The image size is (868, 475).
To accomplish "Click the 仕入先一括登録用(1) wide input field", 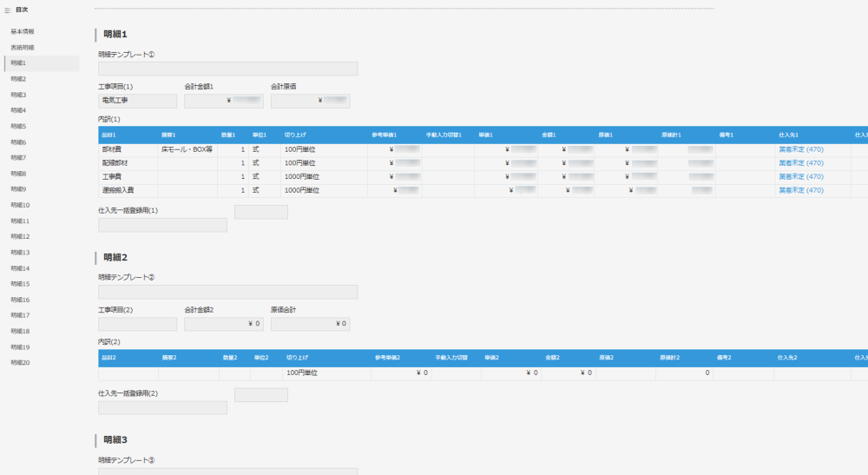I will click(163, 225).
